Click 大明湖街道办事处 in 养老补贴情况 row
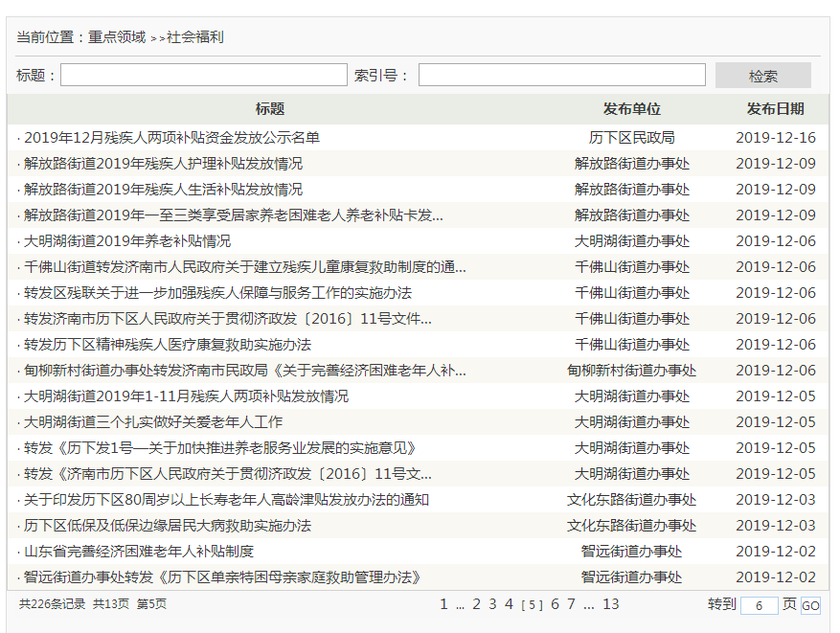This screenshot has height=633, width=840. pos(631,241)
